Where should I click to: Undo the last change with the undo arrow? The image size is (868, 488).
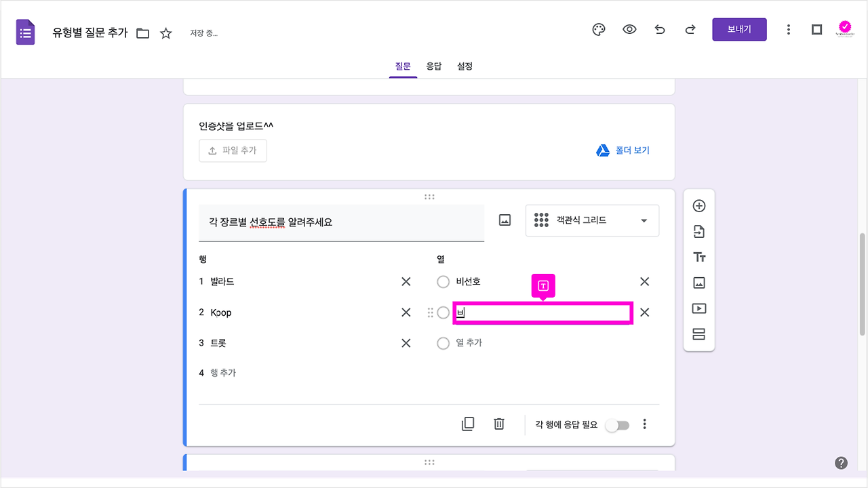click(660, 29)
